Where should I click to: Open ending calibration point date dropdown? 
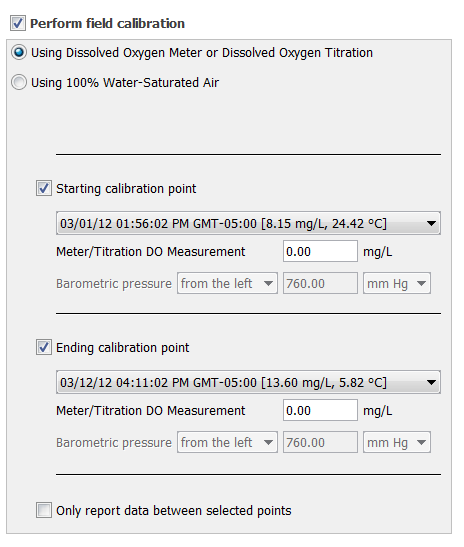point(248,382)
